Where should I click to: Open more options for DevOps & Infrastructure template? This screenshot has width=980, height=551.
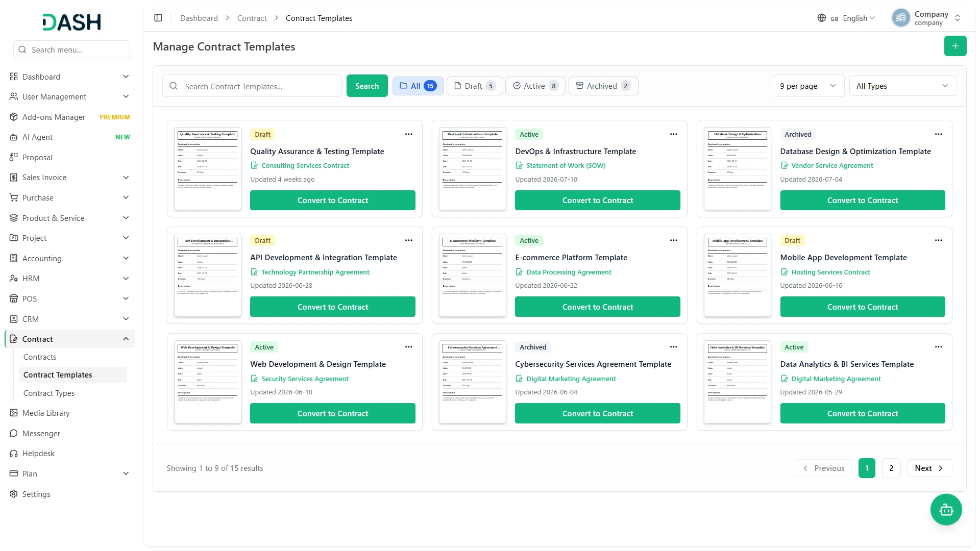point(673,134)
